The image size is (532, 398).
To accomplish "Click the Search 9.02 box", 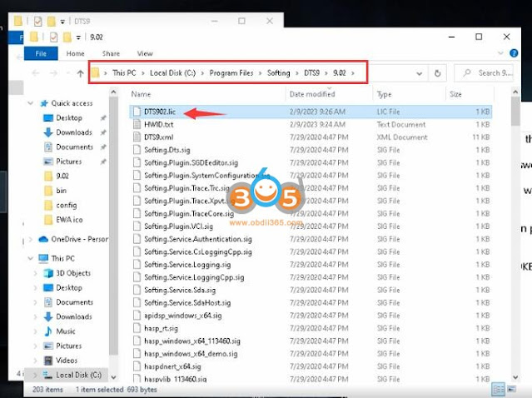I will click(x=484, y=73).
